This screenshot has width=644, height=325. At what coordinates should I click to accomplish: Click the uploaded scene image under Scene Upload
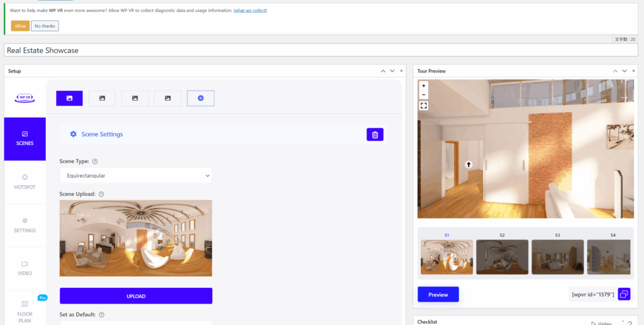click(136, 238)
